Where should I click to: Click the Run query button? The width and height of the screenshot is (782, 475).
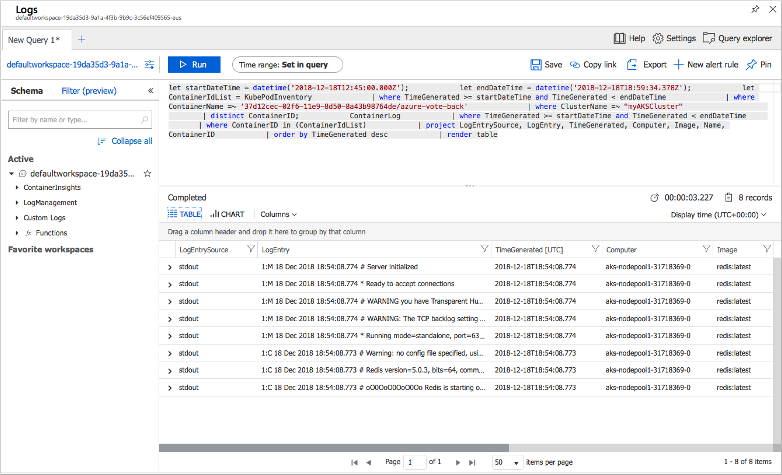194,64
